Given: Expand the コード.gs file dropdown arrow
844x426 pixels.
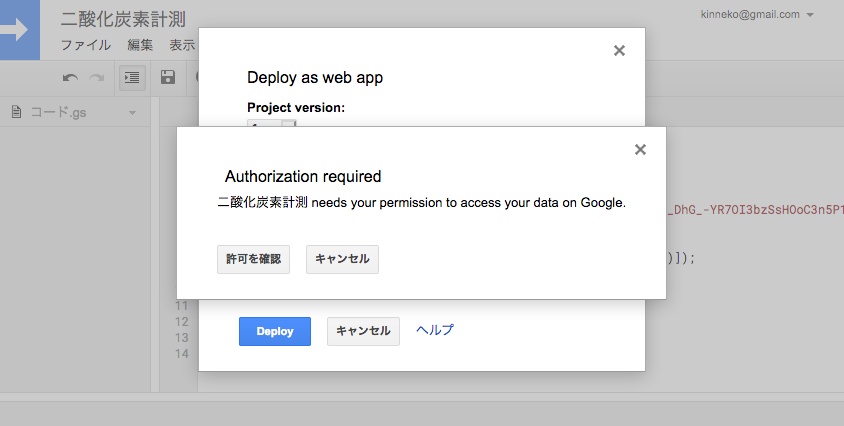Looking at the screenshot, I should pos(132,113).
